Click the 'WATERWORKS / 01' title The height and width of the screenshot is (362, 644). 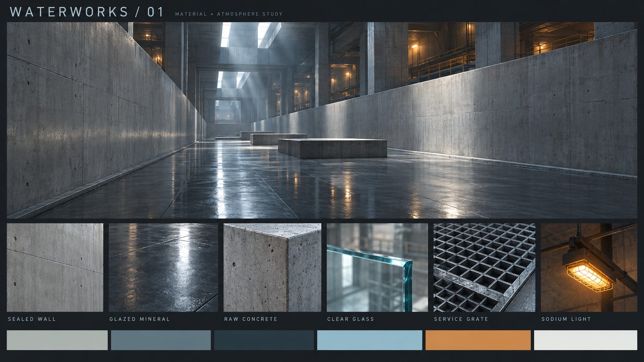coord(87,12)
